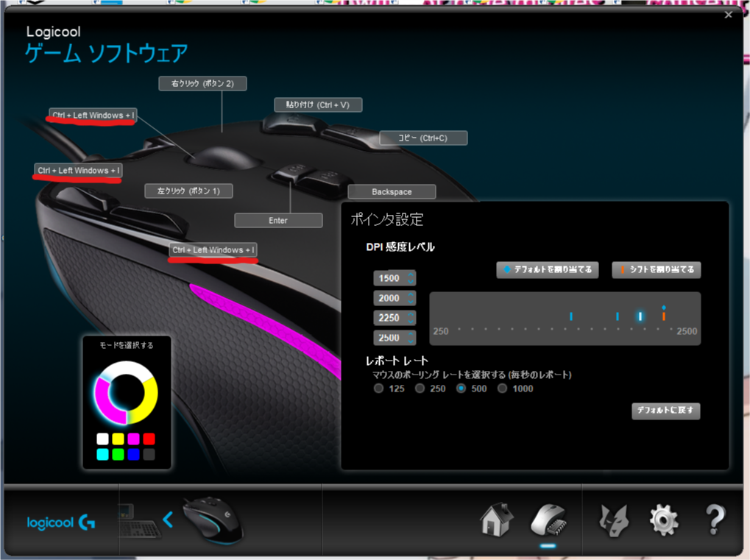Screen dimensions: 750x560
Task: Click the 1500 DPI marker on slider
Action: (571, 316)
